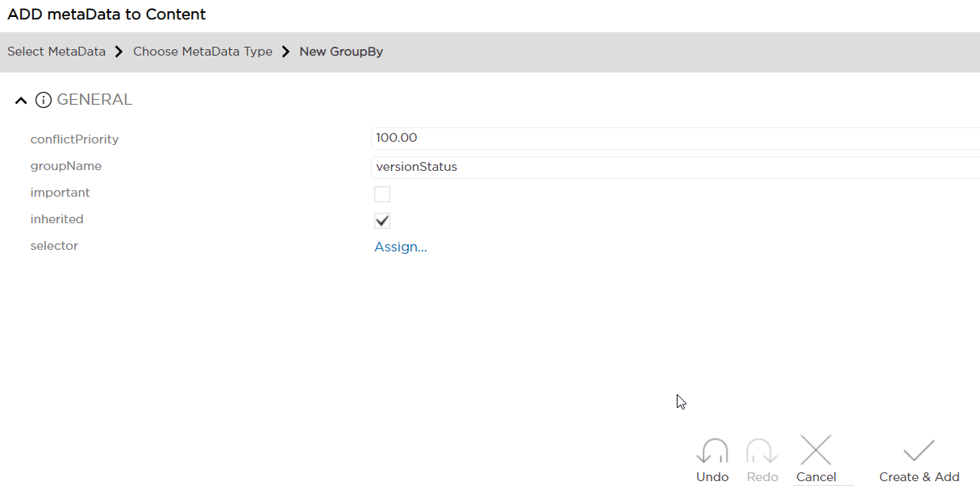
Task: Click the Undo arrow icon
Action: click(x=712, y=451)
